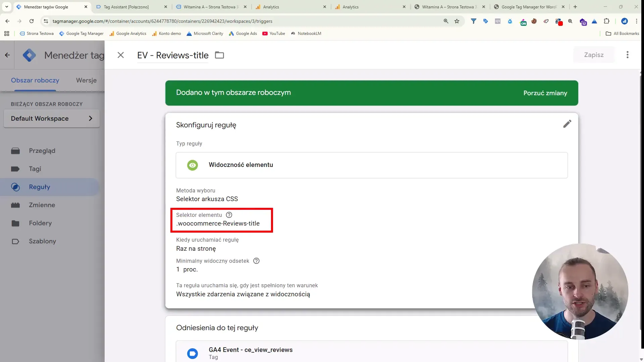
Task: Switch to the first Analytics tab
Action: click(x=290, y=7)
